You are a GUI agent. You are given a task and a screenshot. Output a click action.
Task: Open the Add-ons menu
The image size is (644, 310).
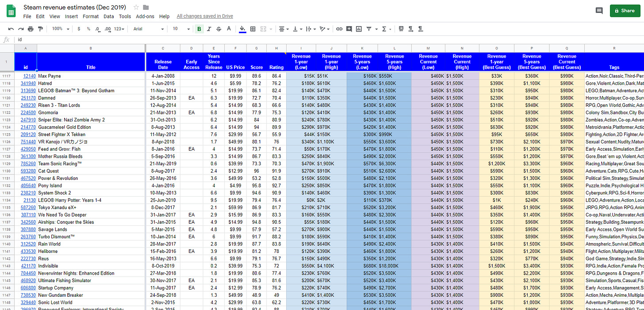pyautogui.click(x=145, y=16)
